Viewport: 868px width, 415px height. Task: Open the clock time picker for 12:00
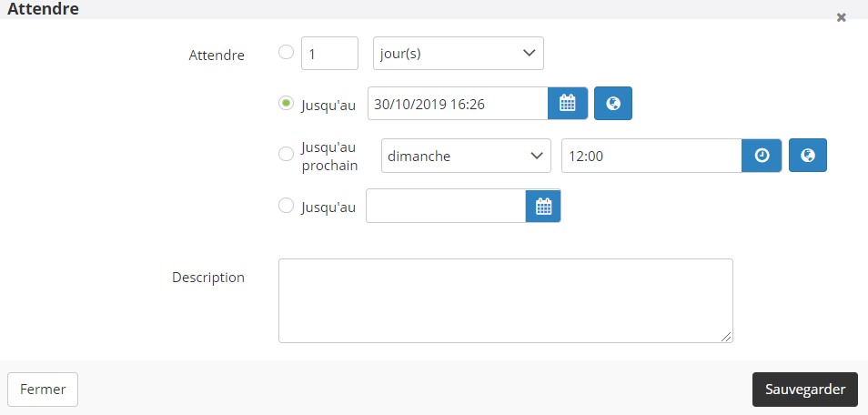tap(762, 156)
